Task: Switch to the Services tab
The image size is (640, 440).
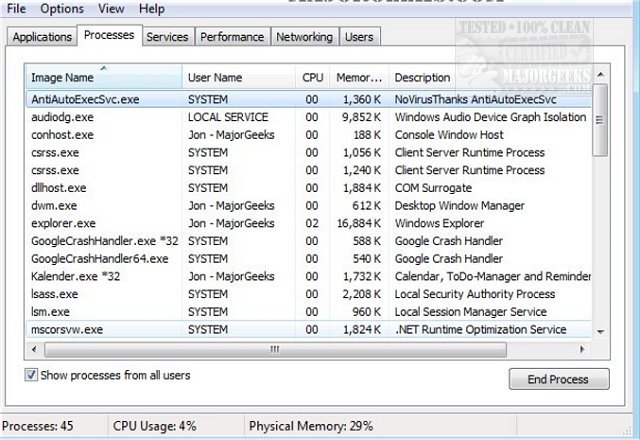Action: [167, 37]
